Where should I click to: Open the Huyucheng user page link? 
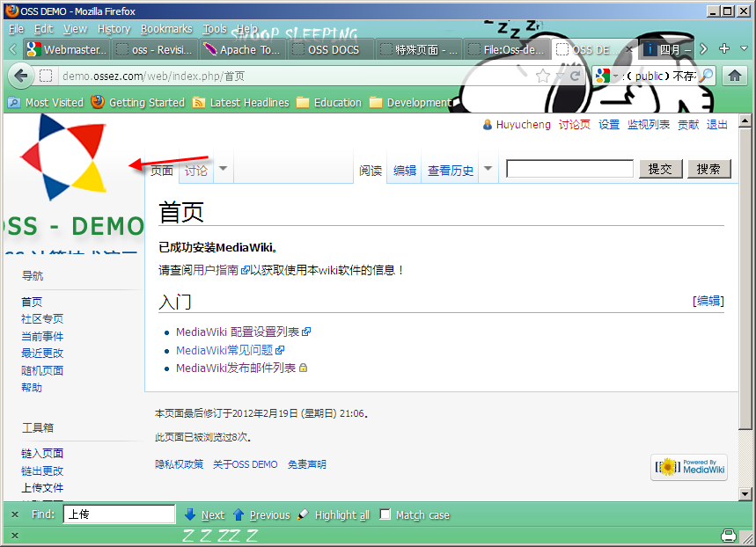click(x=523, y=124)
